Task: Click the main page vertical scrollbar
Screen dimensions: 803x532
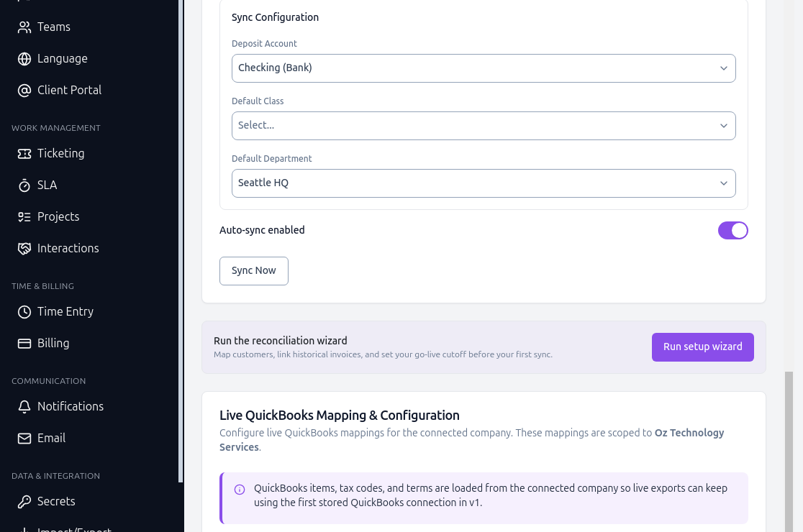Action: pyautogui.click(x=789, y=451)
